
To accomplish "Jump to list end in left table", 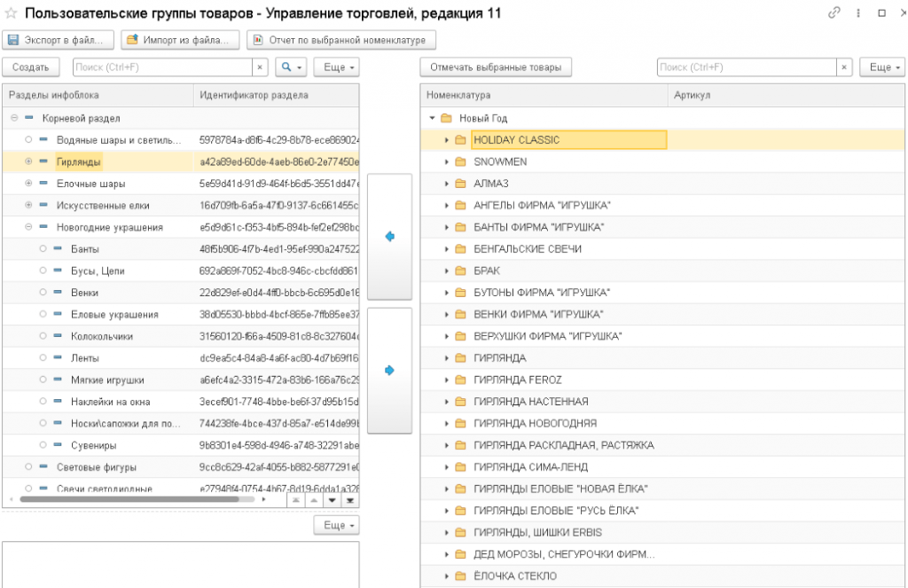I will (349, 500).
